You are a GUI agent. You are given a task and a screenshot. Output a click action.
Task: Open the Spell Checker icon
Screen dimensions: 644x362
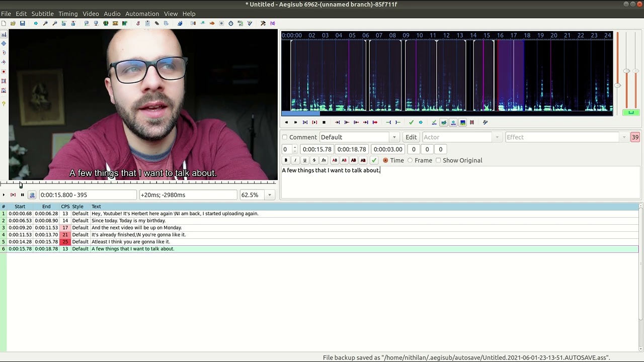point(250,23)
